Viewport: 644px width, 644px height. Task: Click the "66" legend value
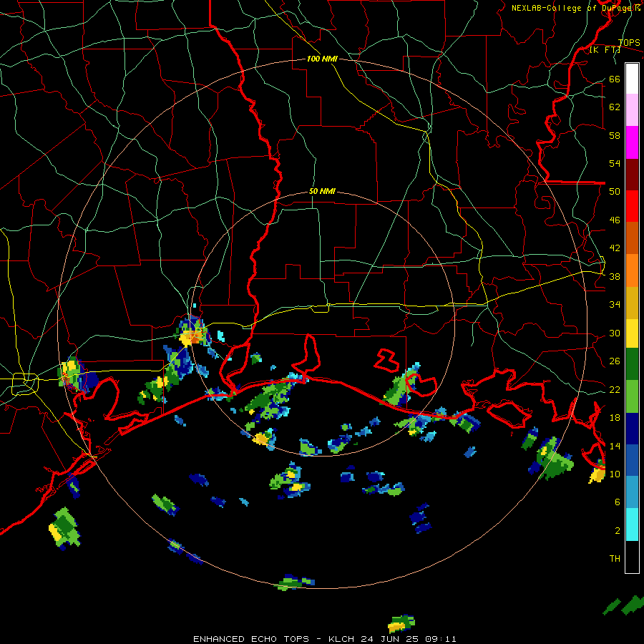click(x=615, y=79)
